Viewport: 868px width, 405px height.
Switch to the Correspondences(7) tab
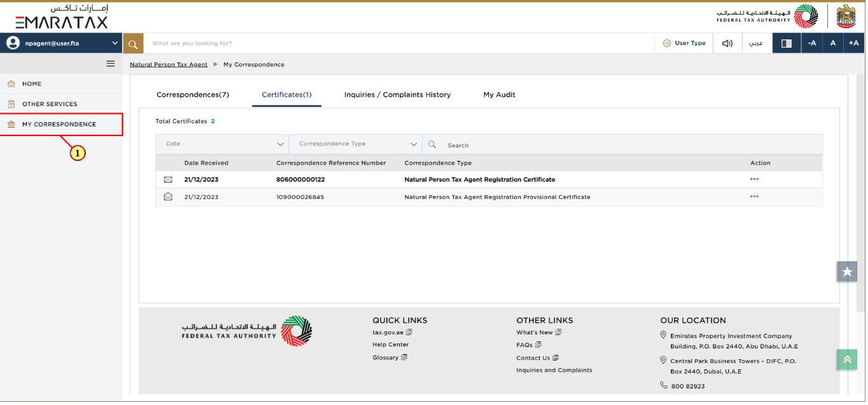(193, 95)
